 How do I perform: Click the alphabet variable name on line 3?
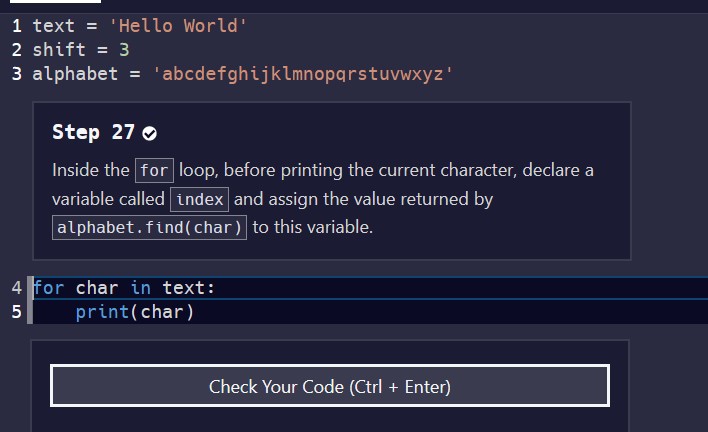point(75,73)
